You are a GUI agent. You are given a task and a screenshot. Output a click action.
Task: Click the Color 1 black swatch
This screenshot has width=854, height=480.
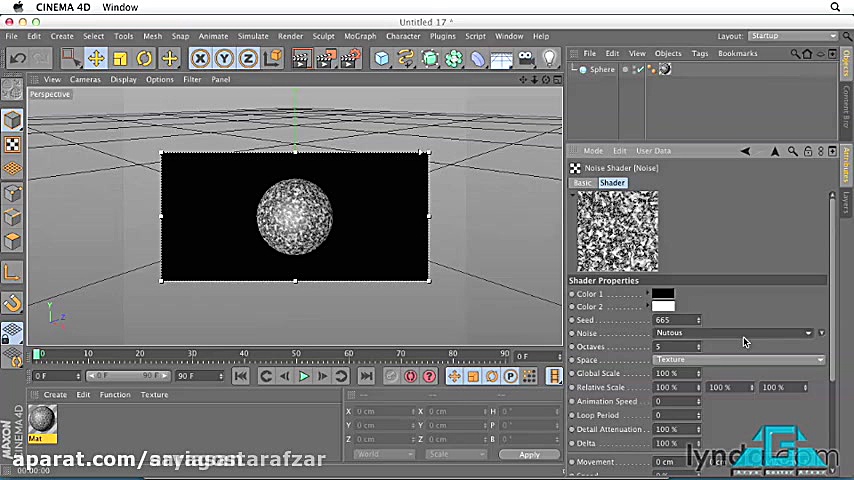[663, 294]
